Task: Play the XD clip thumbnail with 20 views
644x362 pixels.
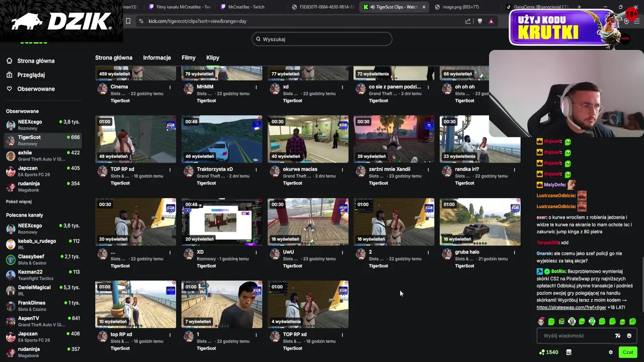Action: [x=222, y=222]
